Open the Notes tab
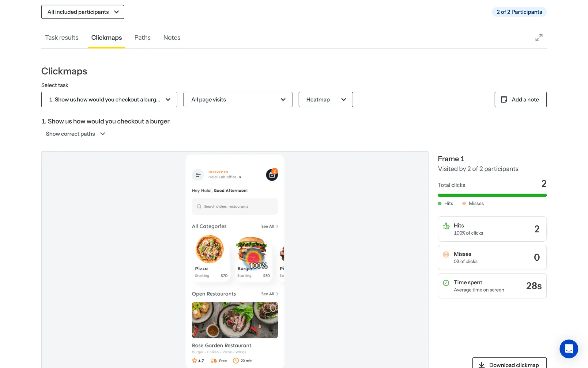The image size is (588, 368). click(x=171, y=37)
